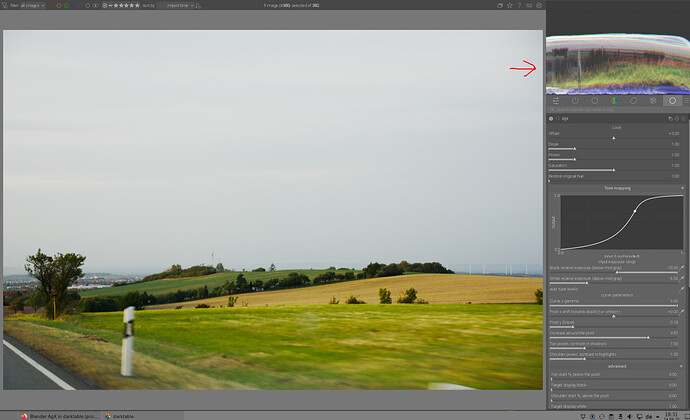690x420 pixels.
Task: Open the color module group tab
Action: tap(614, 100)
